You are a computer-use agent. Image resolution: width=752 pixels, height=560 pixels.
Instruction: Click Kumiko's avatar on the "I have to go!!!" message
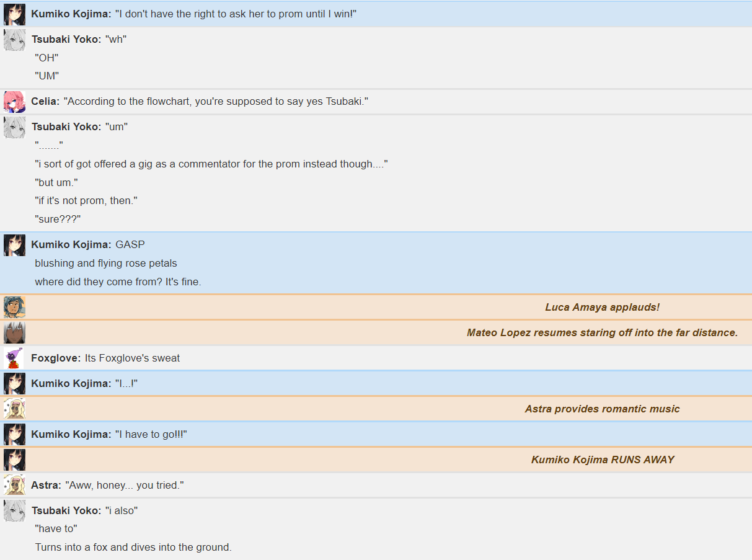14,434
